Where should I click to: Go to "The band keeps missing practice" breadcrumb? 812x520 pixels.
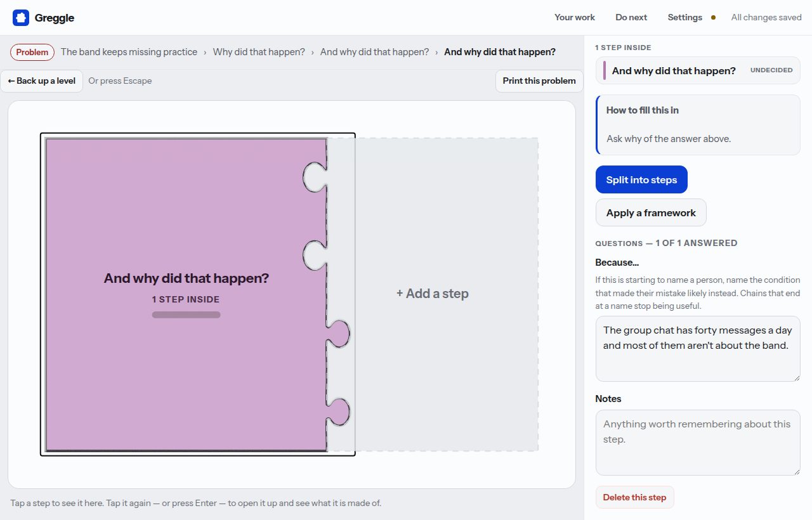129,52
